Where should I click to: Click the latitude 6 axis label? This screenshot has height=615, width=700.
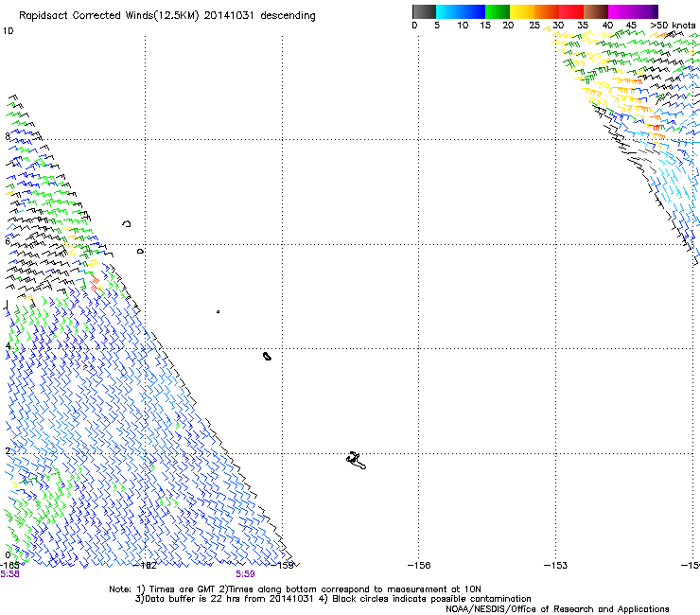(8, 241)
